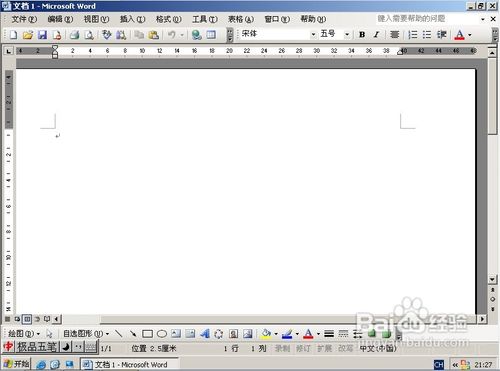Toggle 修订 track changes in status bar
Image resolution: width=500 pixels, height=371 pixels.
point(303,348)
